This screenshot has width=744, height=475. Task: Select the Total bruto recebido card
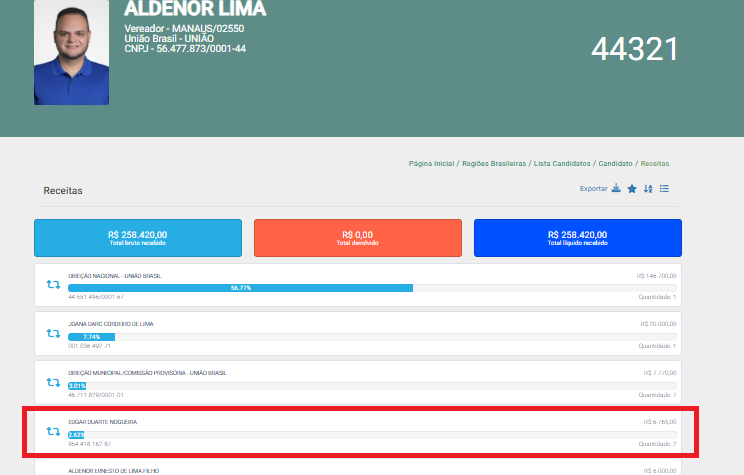pos(138,238)
